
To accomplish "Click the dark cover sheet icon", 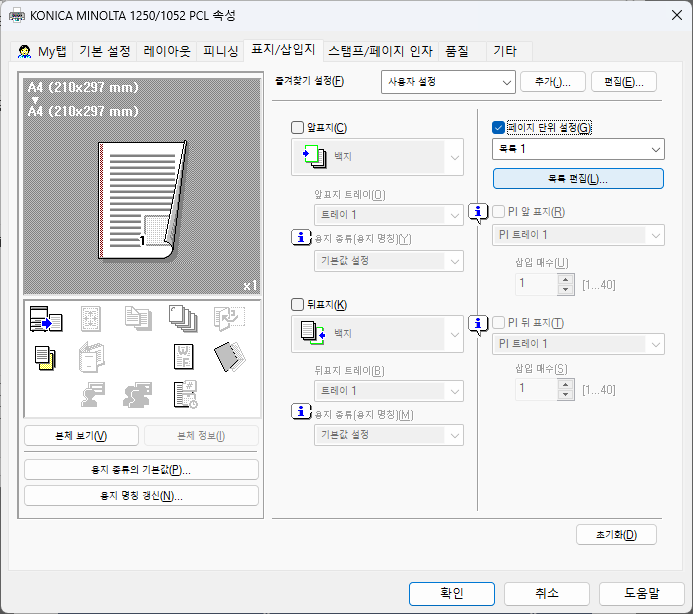I will (228, 356).
